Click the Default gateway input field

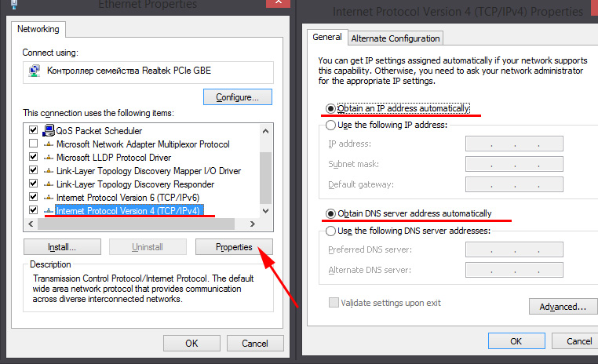(514, 184)
